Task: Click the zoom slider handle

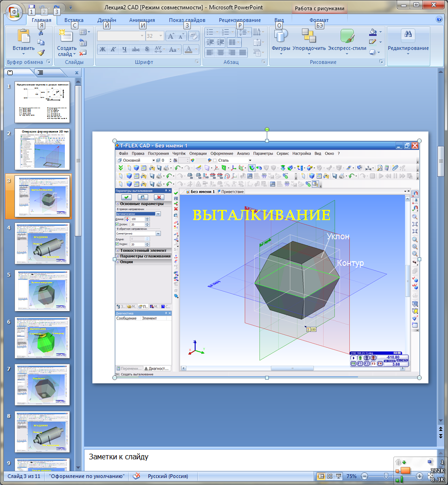Action: pyautogui.click(x=386, y=476)
